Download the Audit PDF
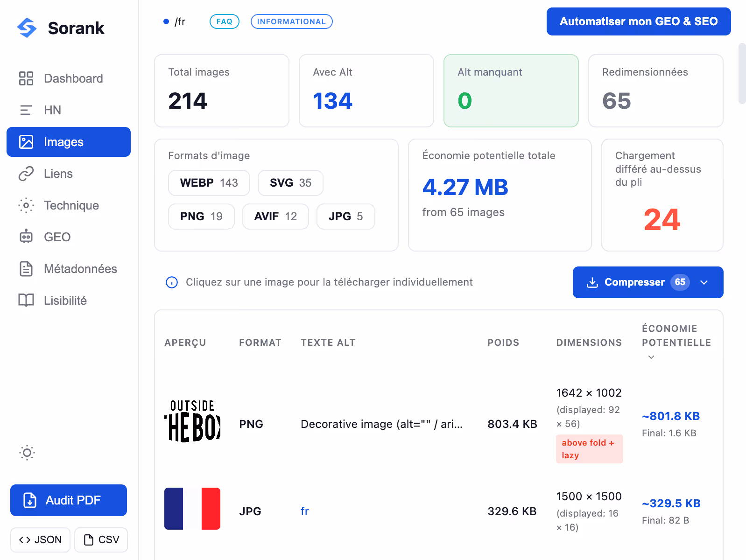The image size is (746, 560). 69,500
